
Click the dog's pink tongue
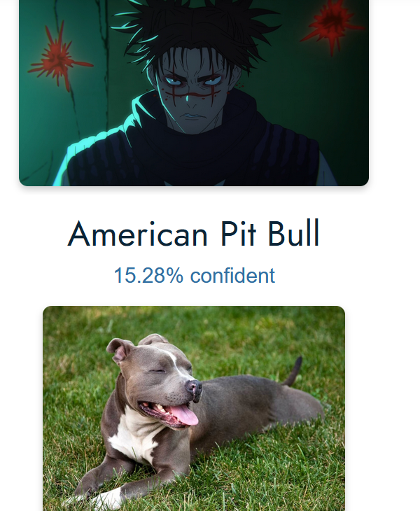point(185,415)
